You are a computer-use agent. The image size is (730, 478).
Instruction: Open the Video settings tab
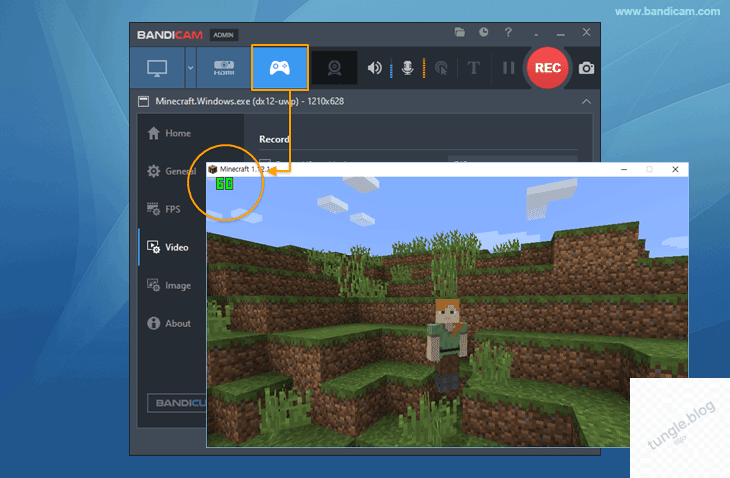(168, 247)
